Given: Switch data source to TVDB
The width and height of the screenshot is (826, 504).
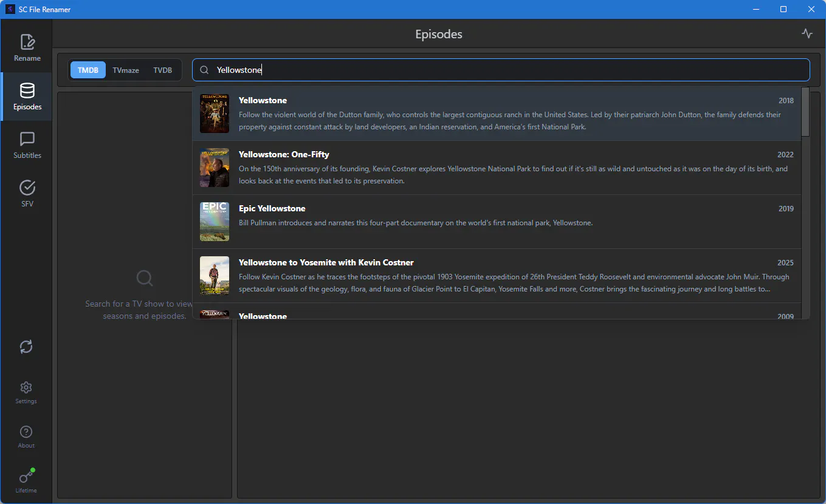Looking at the screenshot, I should [163, 70].
